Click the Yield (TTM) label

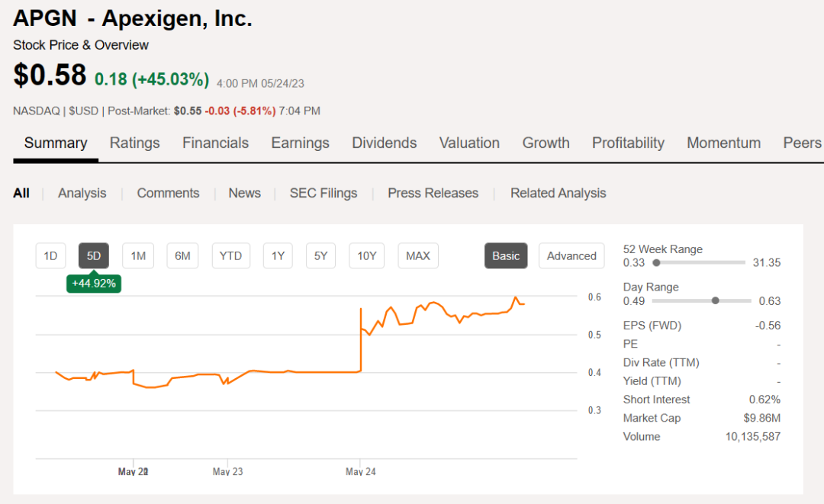pos(652,381)
